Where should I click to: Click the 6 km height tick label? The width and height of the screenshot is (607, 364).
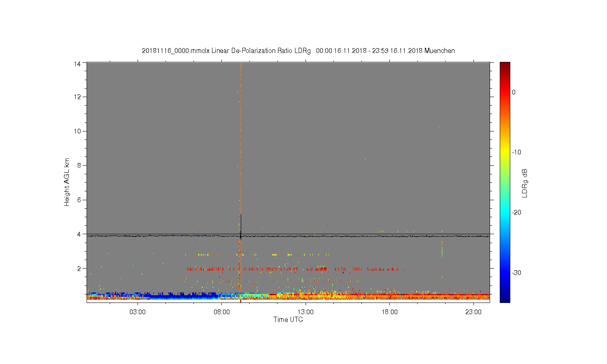[79, 200]
